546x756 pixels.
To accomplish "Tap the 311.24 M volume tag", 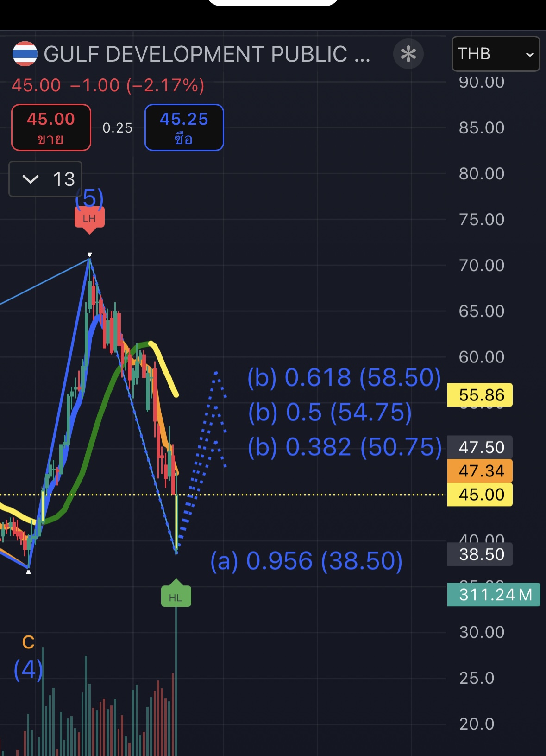I will point(494,595).
